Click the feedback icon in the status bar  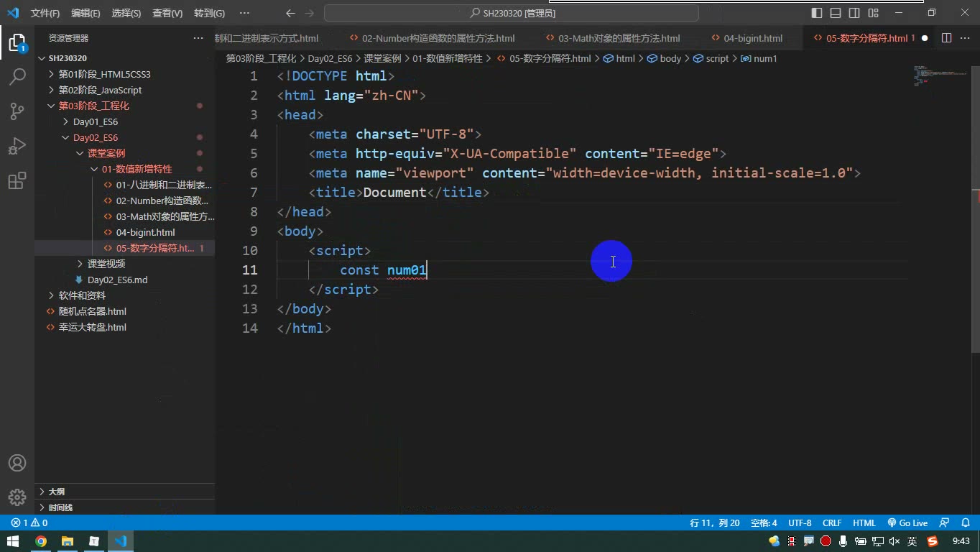click(x=945, y=523)
